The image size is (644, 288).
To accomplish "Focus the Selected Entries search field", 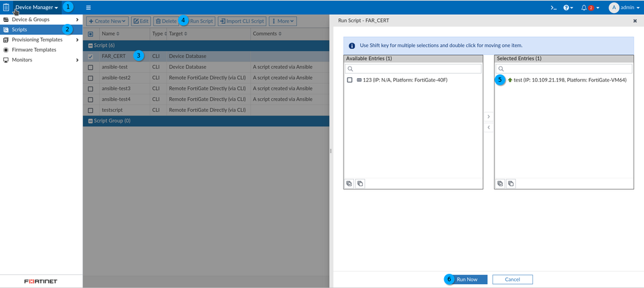I will [564, 68].
